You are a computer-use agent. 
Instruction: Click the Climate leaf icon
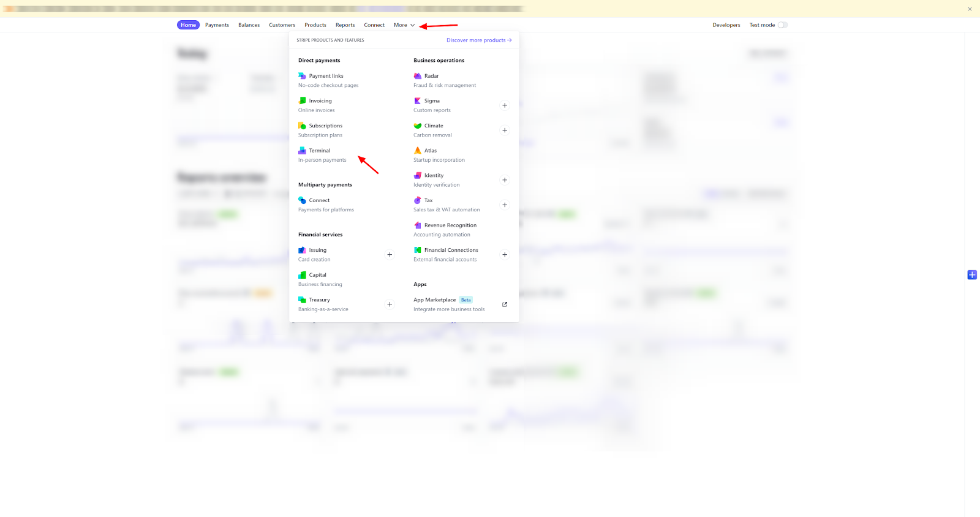(417, 126)
